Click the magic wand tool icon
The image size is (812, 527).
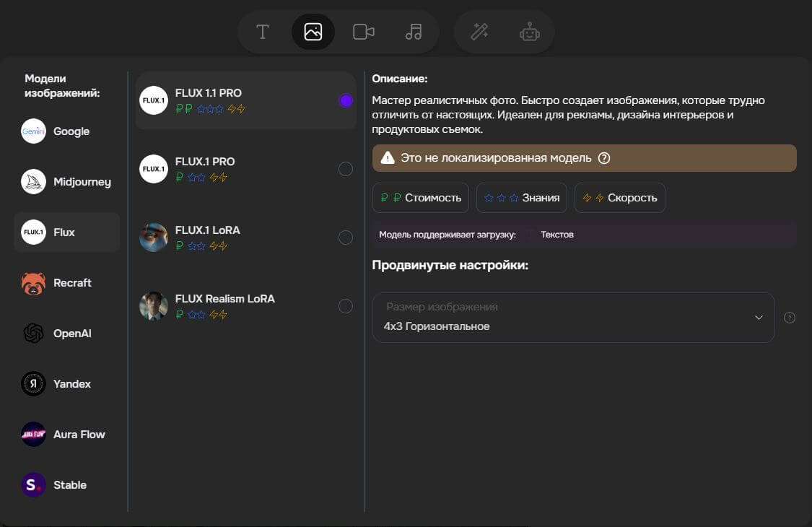pos(479,32)
